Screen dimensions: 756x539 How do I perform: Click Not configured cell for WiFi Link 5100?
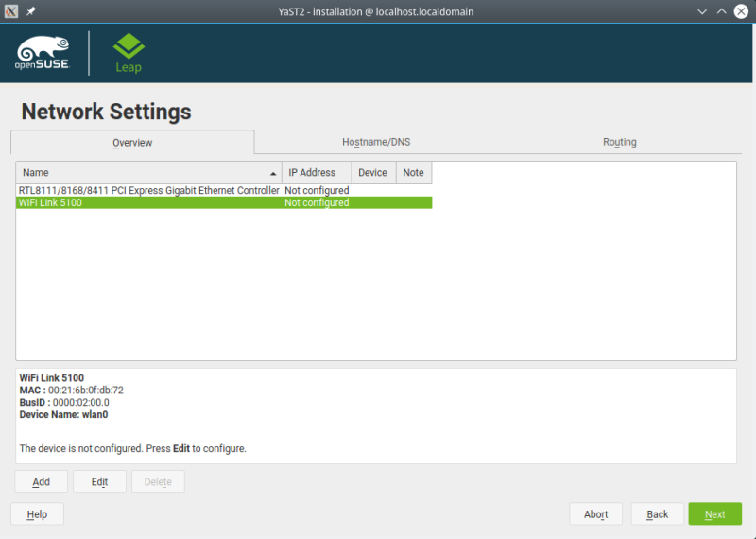point(317,202)
